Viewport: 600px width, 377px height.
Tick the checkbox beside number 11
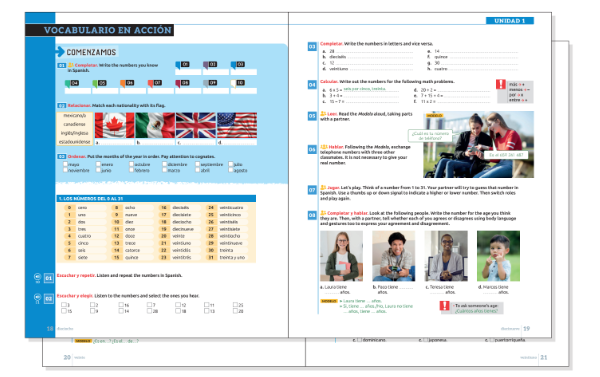(207, 305)
